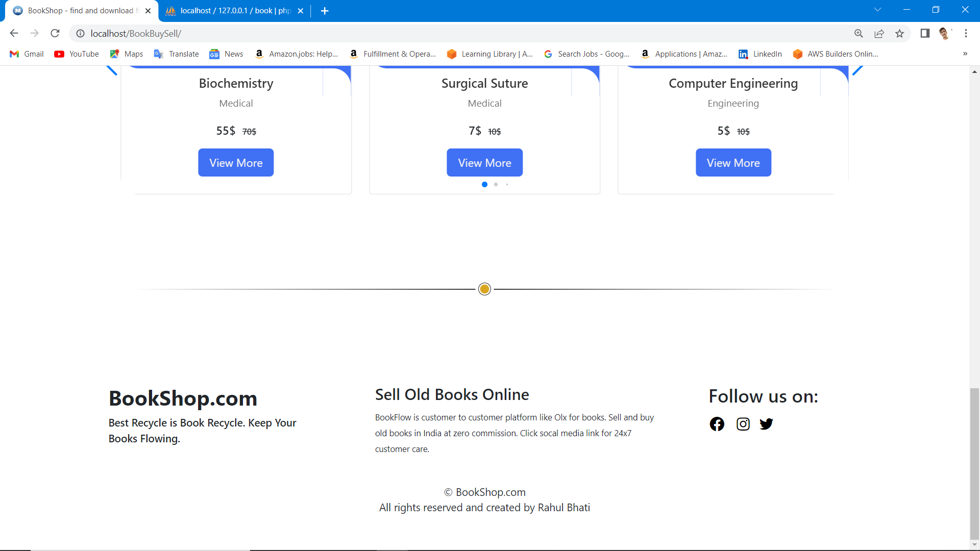
Task: Click the share page icon
Action: pyautogui.click(x=879, y=34)
